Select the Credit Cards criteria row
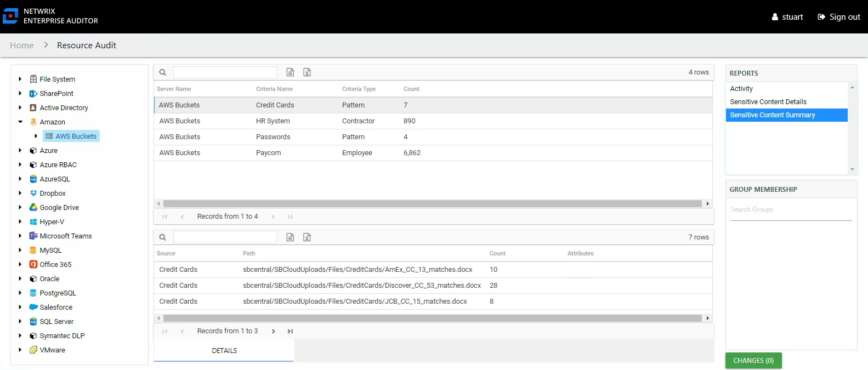868x370 pixels. tap(433, 105)
